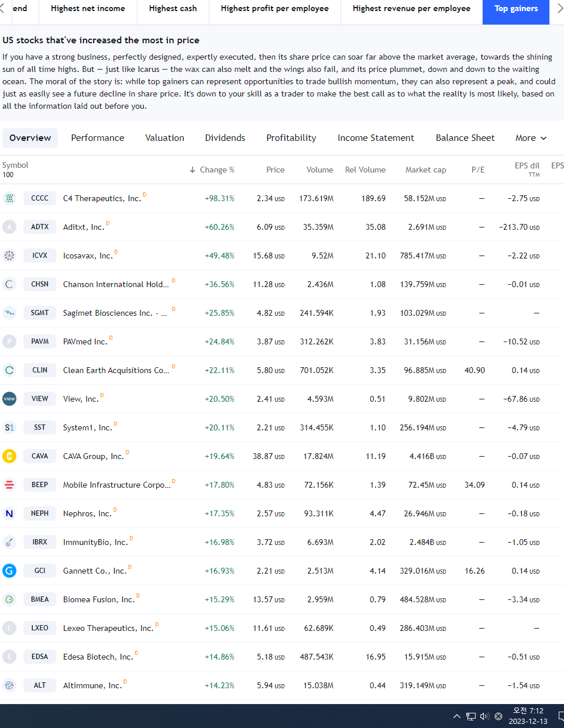
Task: Click the ALT Altimmune logo icon
Action: coord(9,685)
